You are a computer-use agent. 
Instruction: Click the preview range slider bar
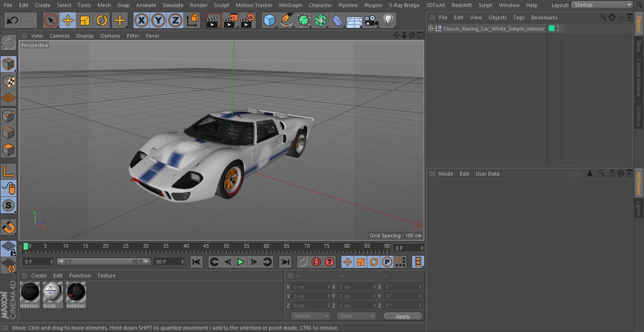(104, 261)
